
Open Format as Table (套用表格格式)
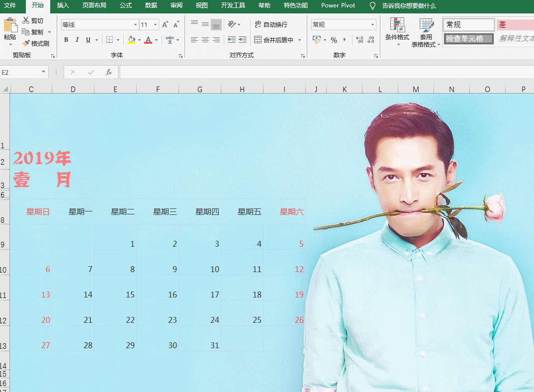click(x=426, y=33)
